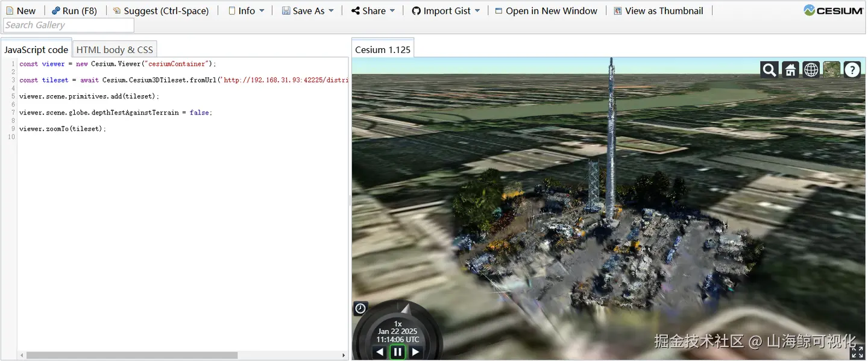The height and width of the screenshot is (361, 868).
Task: Click line number 10 in the editor gutter
Action: (x=11, y=137)
